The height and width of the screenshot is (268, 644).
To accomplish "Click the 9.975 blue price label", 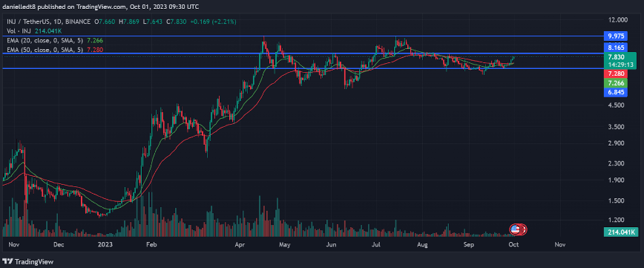I will coord(616,36).
